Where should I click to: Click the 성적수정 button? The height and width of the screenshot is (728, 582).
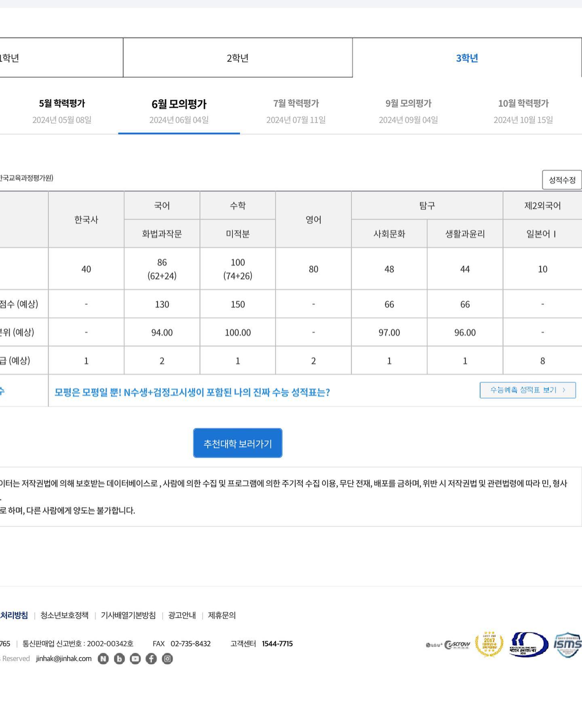pos(562,180)
